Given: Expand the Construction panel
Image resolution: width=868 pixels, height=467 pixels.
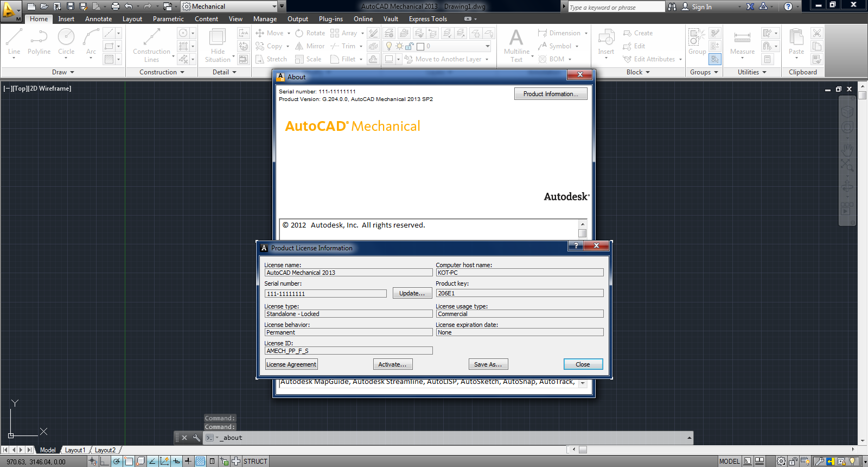Looking at the screenshot, I should [162, 72].
